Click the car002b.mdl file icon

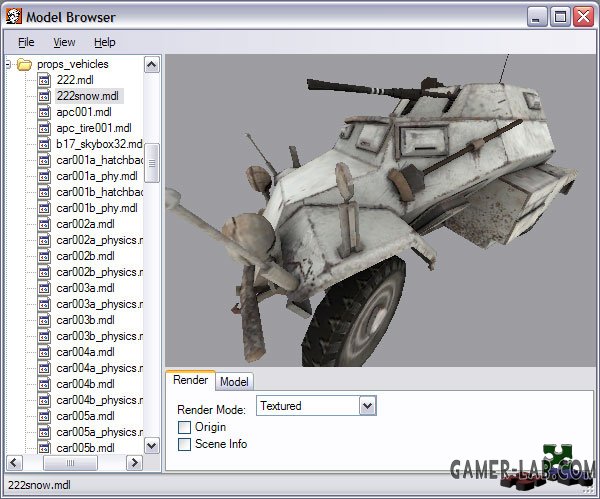click(x=44, y=256)
